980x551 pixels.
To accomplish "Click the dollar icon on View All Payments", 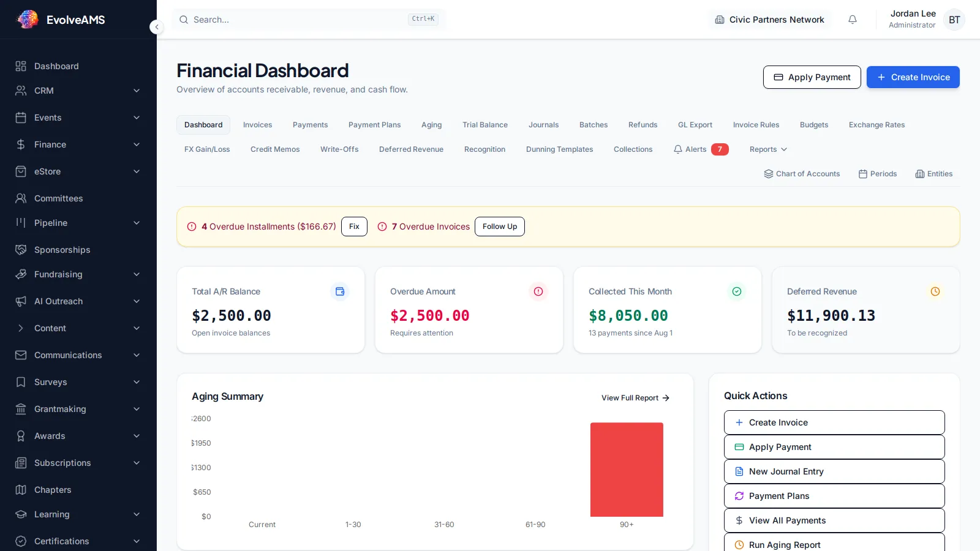I will [739, 520].
